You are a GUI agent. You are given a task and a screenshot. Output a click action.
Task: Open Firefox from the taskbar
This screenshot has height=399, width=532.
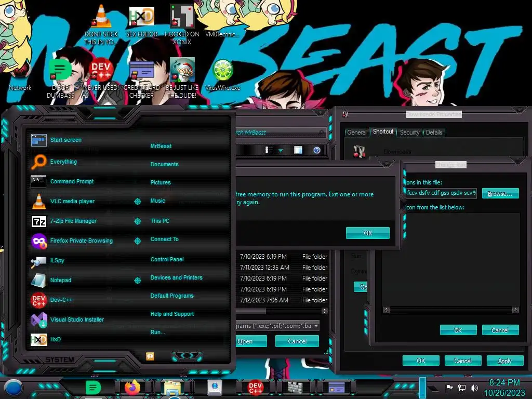pos(132,388)
